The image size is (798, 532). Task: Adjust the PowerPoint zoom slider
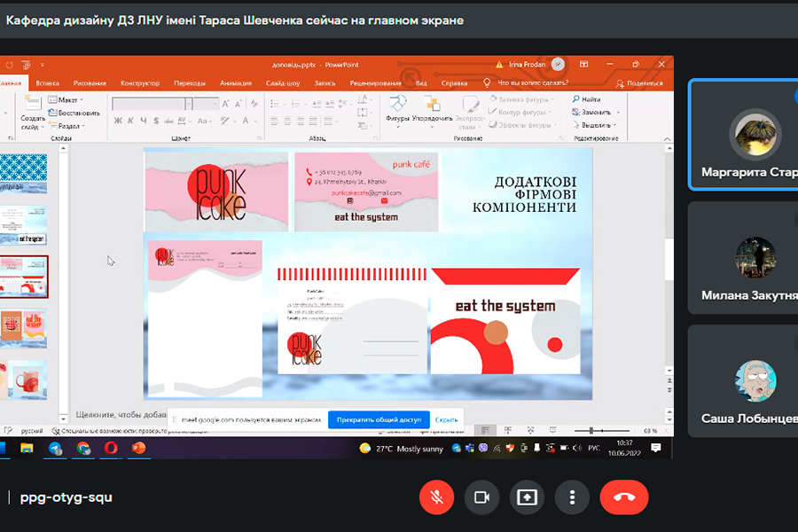click(592, 431)
